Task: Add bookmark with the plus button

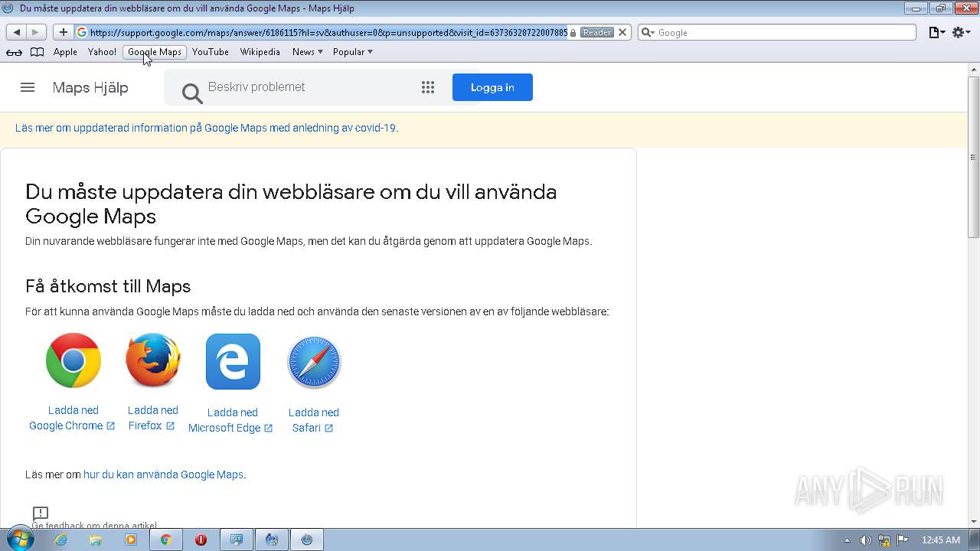Action: (x=63, y=32)
